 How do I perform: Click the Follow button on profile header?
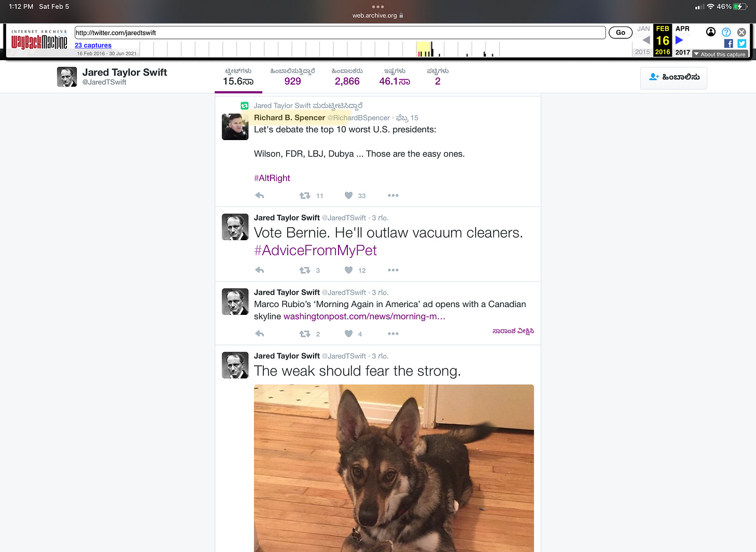[x=673, y=78]
